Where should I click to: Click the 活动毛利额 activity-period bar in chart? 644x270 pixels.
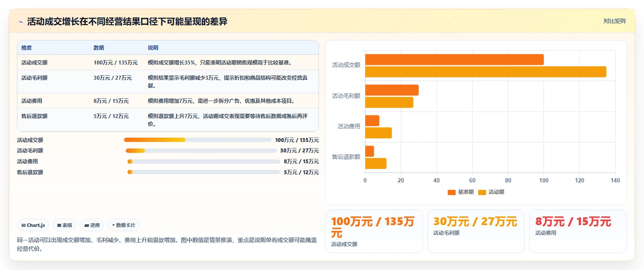(x=389, y=102)
